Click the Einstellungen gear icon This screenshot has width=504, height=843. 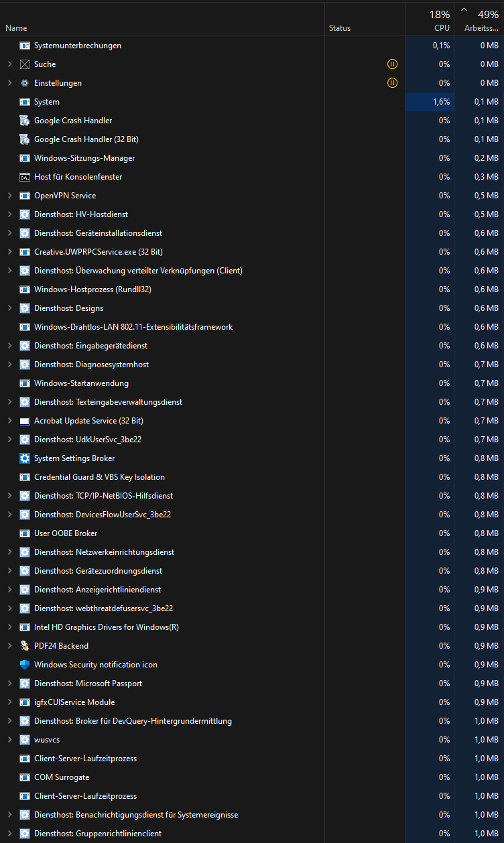25,83
